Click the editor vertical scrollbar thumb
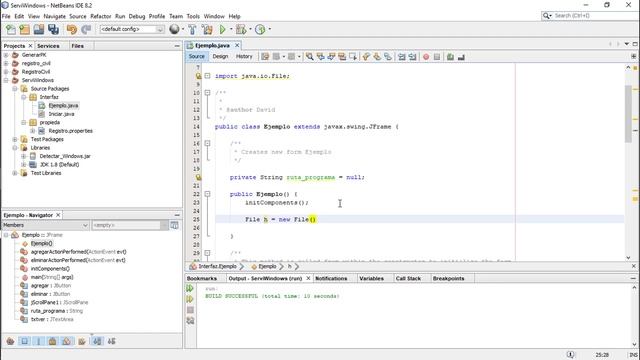 628,114
